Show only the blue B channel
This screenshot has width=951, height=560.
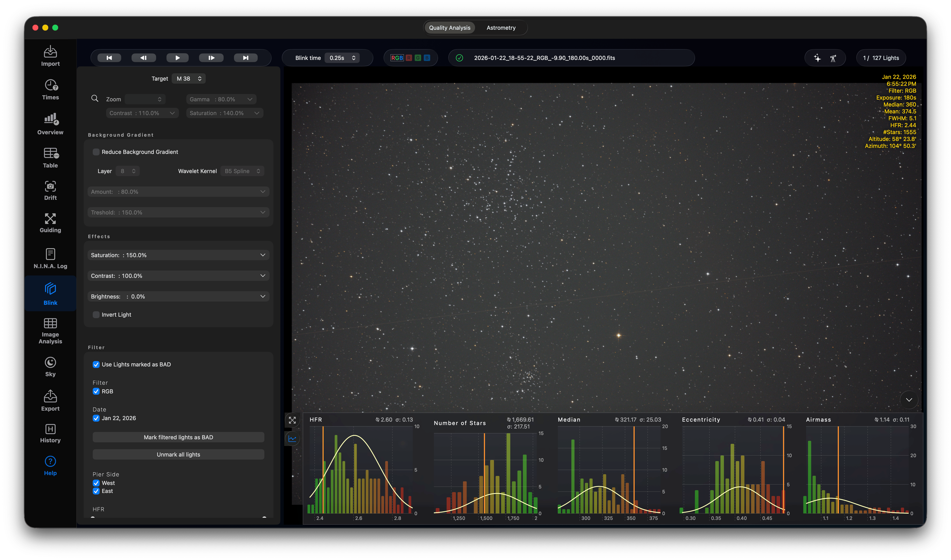427,58
